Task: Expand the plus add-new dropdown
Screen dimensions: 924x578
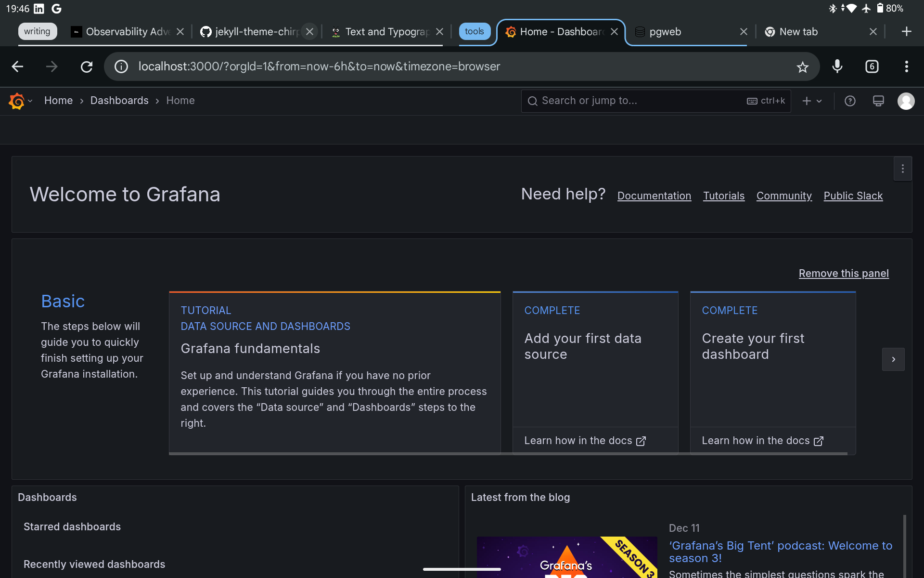Action: (x=812, y=101)
